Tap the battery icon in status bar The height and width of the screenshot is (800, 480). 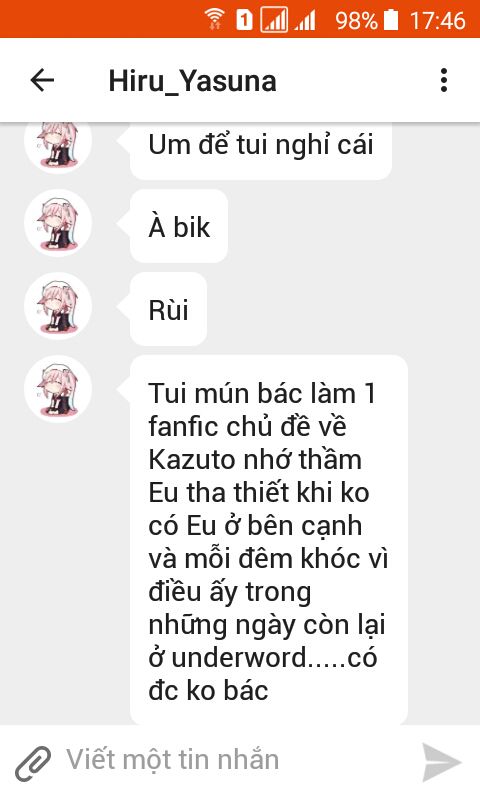click(391, 19)
